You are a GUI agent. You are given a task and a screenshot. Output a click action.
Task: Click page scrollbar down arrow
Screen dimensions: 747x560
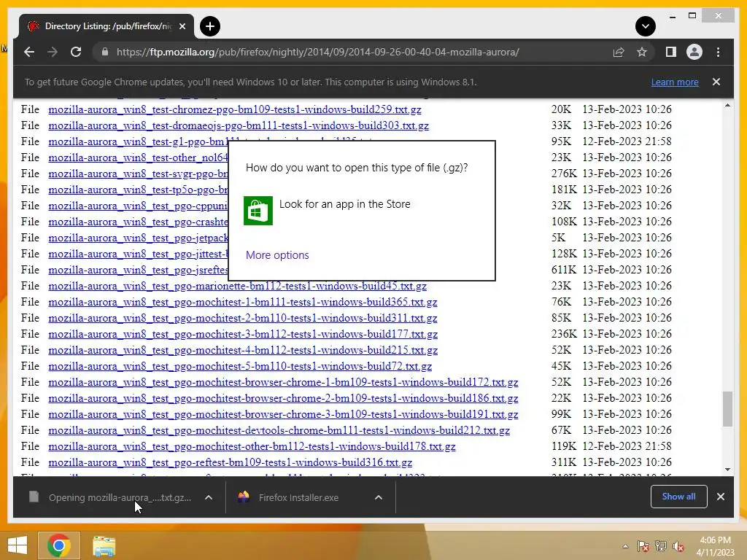(727, 470)
